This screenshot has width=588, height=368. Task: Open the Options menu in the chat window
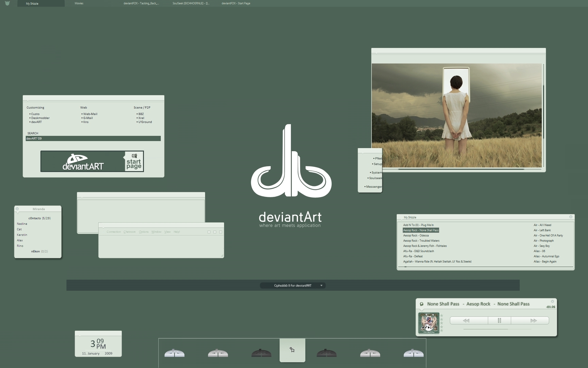[144, 232]
